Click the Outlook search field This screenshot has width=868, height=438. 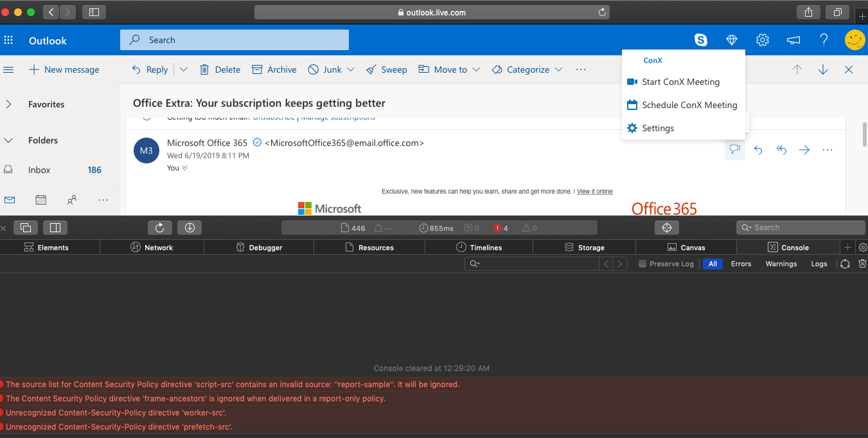tap(234, 39)
